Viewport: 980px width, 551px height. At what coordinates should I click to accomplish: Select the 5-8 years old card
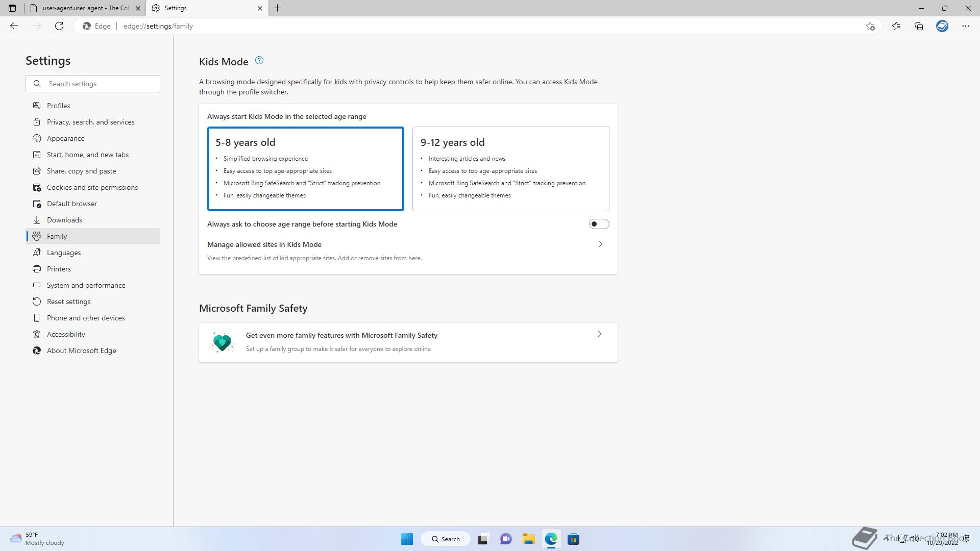(x=306, y=168)
